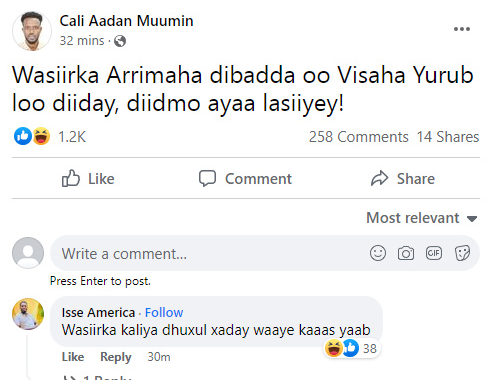Like Isse America's comment

pos(73,357)
